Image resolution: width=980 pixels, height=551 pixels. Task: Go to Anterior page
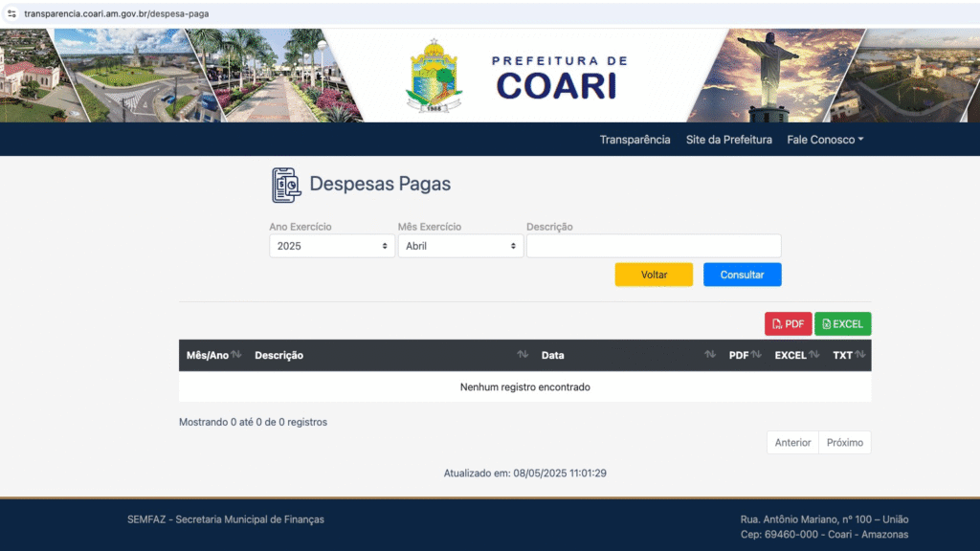click(792, 442)
